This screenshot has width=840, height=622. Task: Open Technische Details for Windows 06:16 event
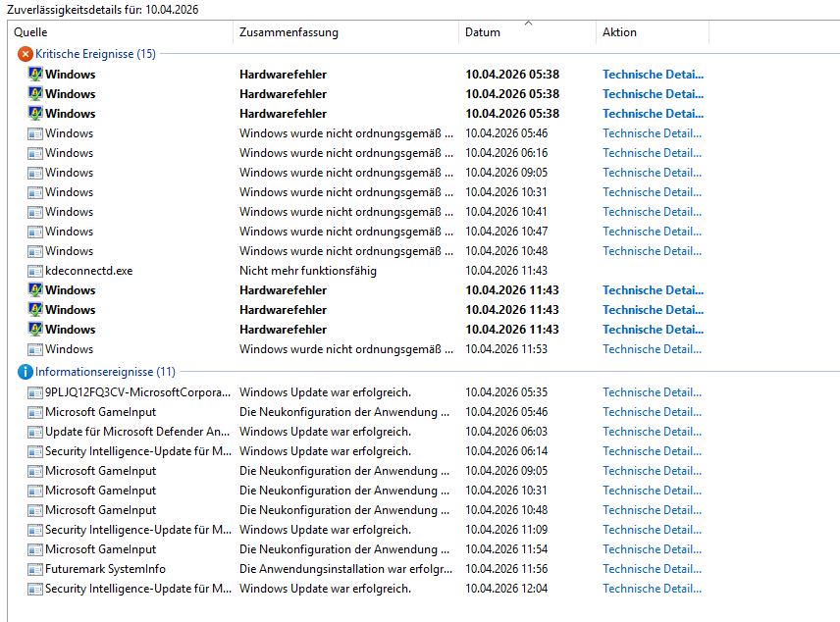[652, 153]
